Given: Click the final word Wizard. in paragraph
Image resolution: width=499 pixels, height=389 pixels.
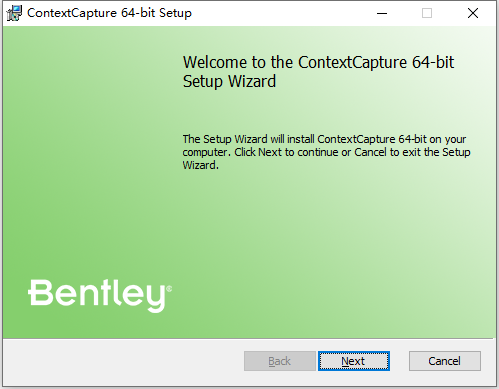Looking at the screenshot, I should (200, 165).
